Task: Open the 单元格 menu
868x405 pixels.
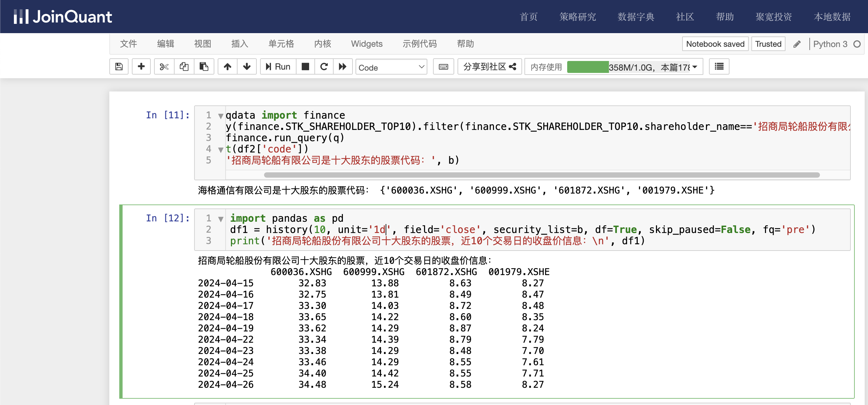Action: (x=281, y=44)
